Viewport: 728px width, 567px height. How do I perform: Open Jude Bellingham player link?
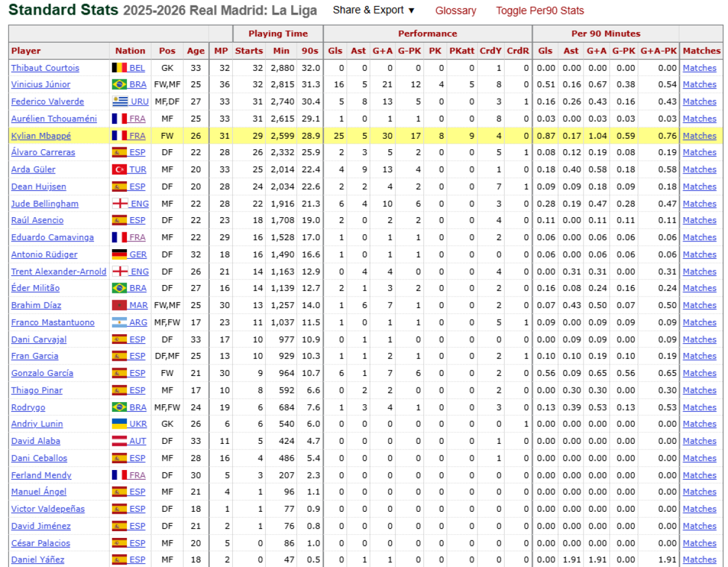45,204
